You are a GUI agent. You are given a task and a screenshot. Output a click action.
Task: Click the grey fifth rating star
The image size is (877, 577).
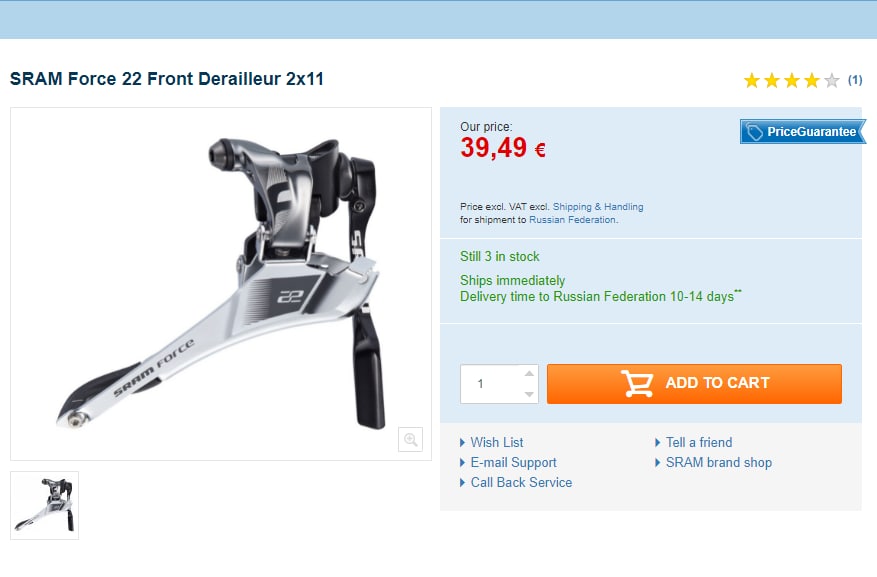832,81
